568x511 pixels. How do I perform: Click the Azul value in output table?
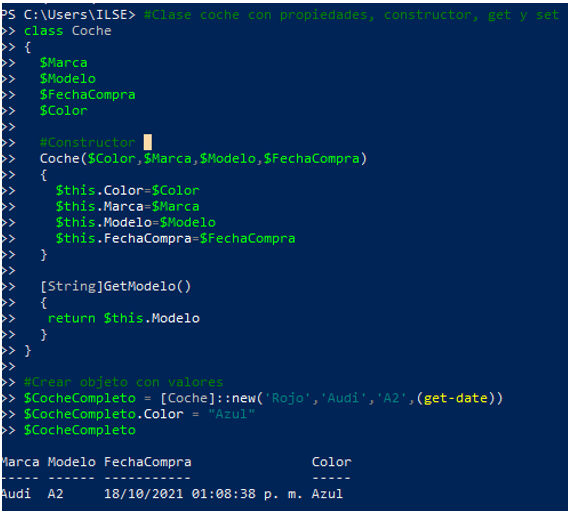point(327,494)
